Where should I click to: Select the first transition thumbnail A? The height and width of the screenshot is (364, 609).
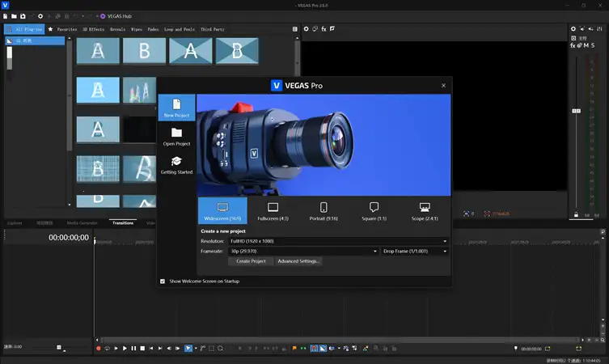[98, 51]
